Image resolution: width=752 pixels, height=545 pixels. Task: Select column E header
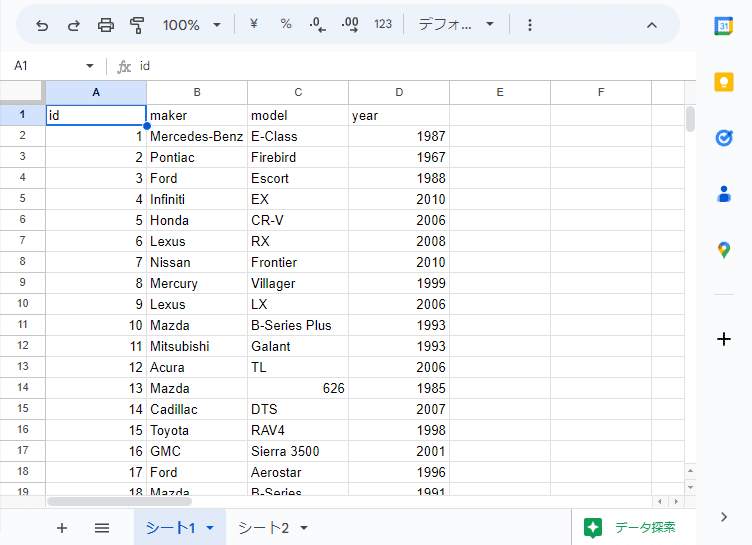[500, 92]
